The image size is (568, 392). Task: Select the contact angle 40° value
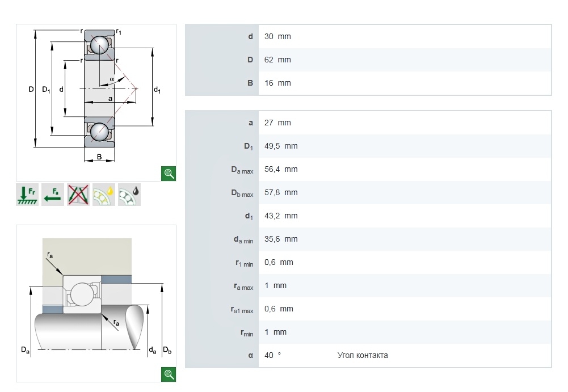click(x=273, y=355)
